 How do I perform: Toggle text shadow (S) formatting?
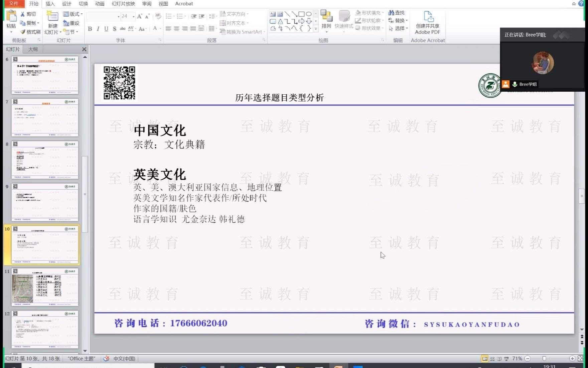point(115,29)
